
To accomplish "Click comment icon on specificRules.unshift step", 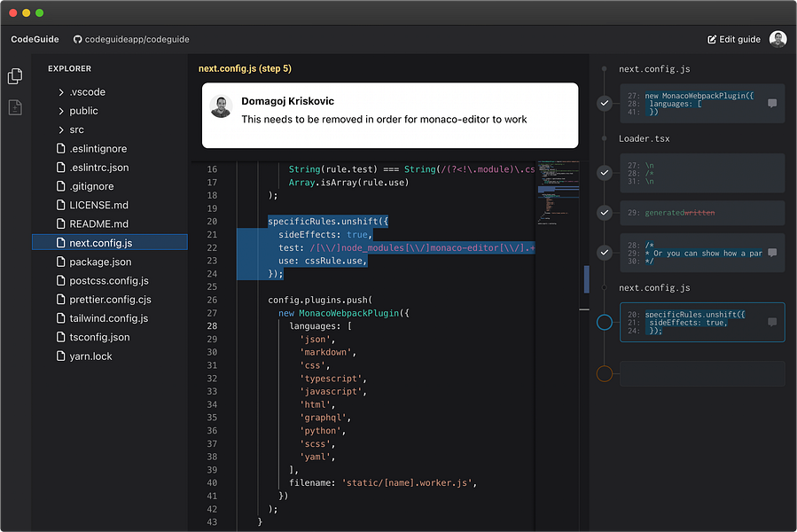I will tap(772, 322).
